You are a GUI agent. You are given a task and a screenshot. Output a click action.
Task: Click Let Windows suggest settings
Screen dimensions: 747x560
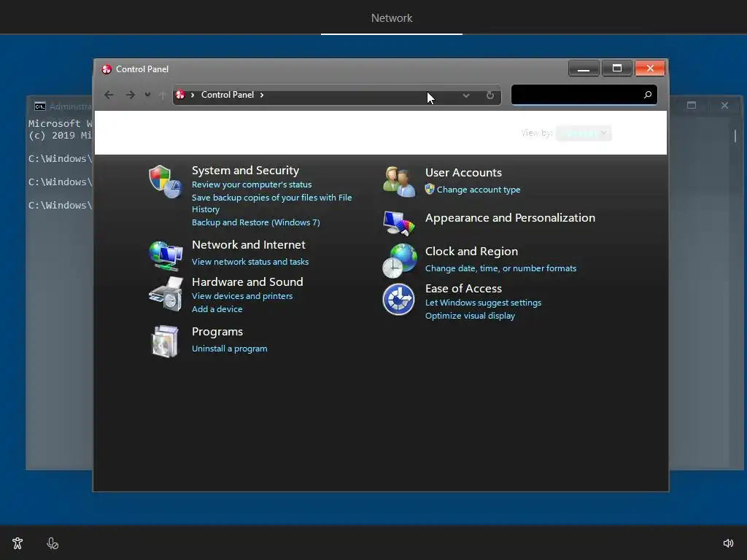[x=483, y=303]
